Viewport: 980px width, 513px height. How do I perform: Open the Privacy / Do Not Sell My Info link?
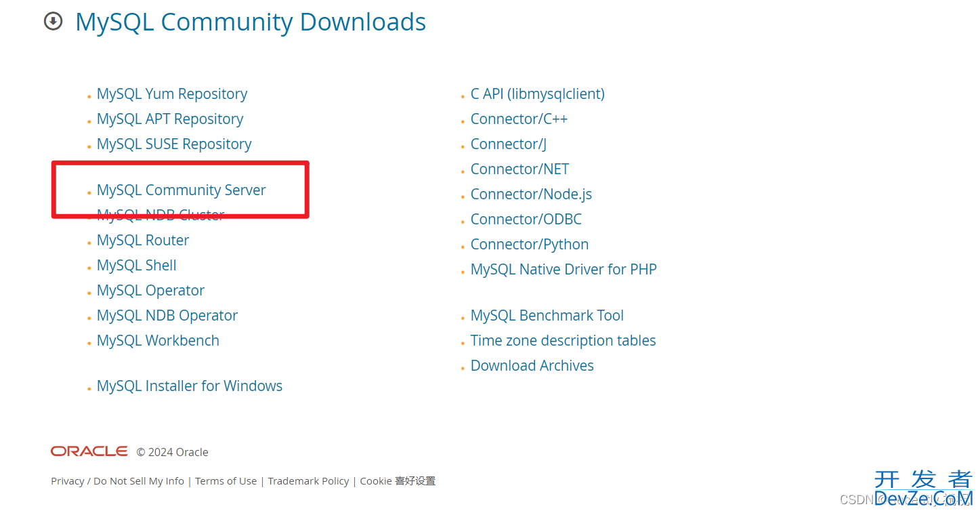click(x=117, y=481)
